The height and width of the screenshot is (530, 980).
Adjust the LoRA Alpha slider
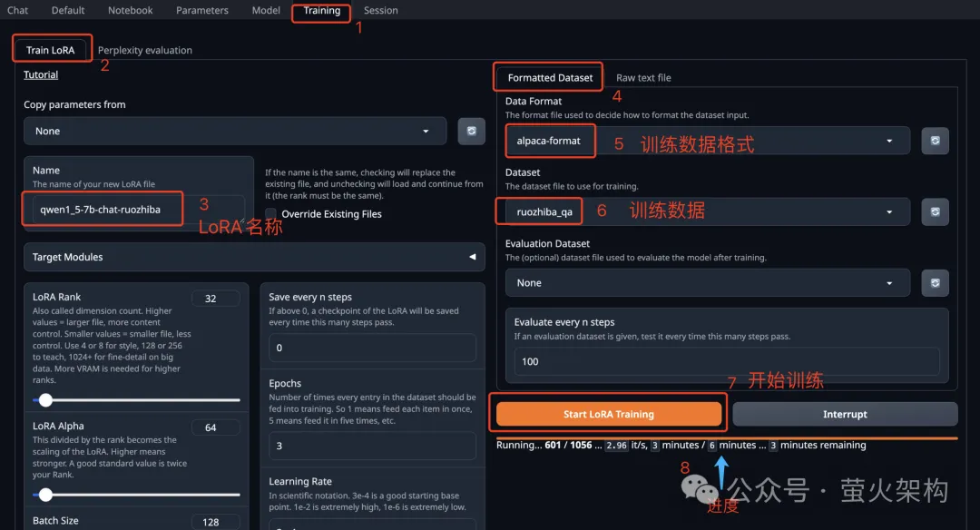[136, 495]
